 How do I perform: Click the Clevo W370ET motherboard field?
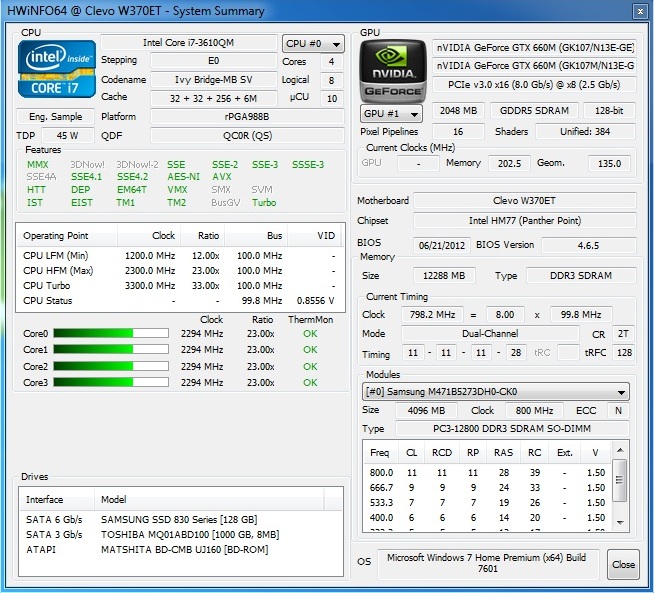[x=525, y=201]
